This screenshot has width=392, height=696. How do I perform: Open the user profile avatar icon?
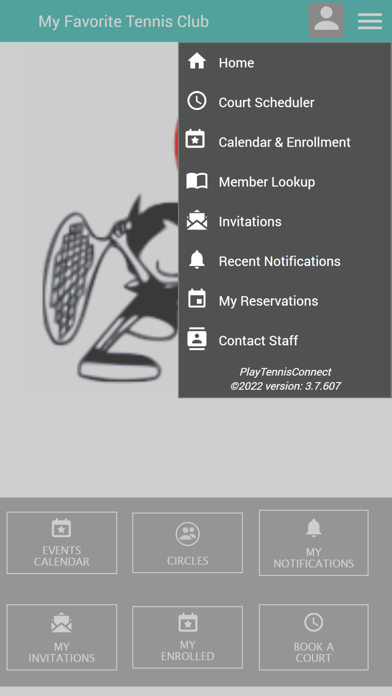(326, 20)
